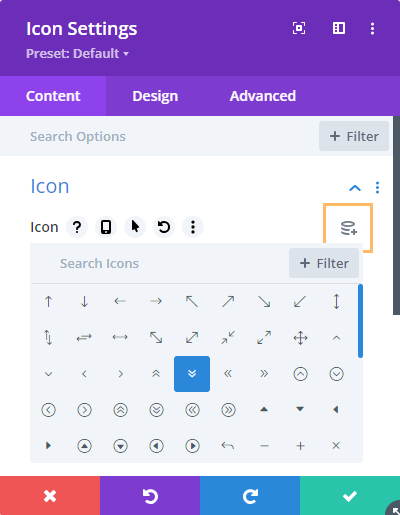Click the icon list blue scrollbar
Image resolution: width=400 pixels, height=515 pixels.
(360, 321)
